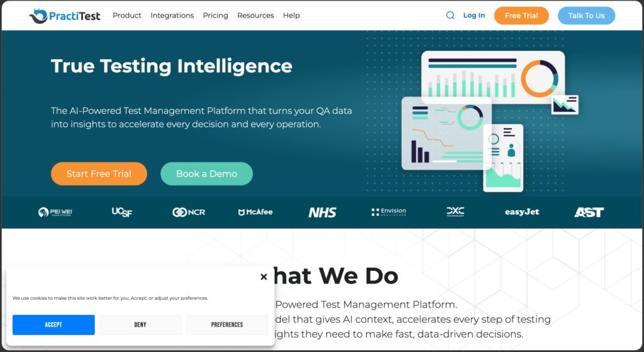Click the Book a Demo button
Viewport: 644px width, 352px height.
206,173
